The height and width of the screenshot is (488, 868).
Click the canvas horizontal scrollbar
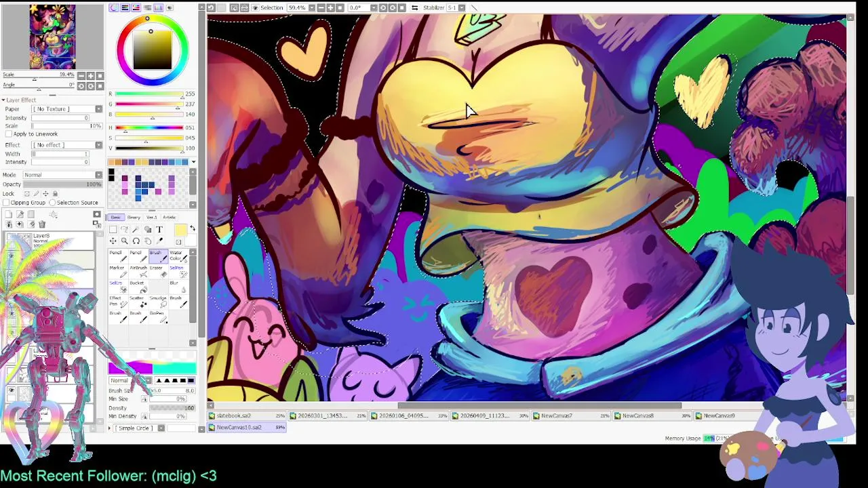point(539,406)
